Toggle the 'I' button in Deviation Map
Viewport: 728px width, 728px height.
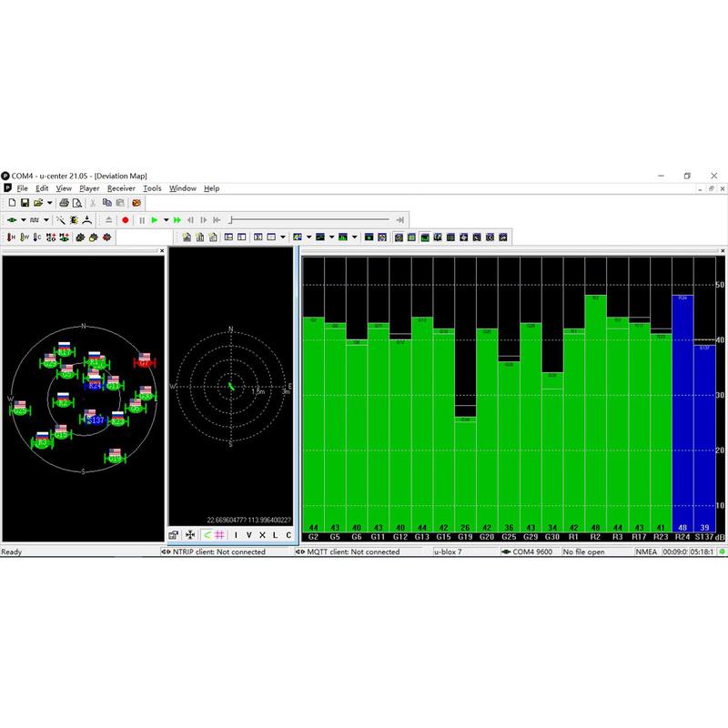click(237, 535)
